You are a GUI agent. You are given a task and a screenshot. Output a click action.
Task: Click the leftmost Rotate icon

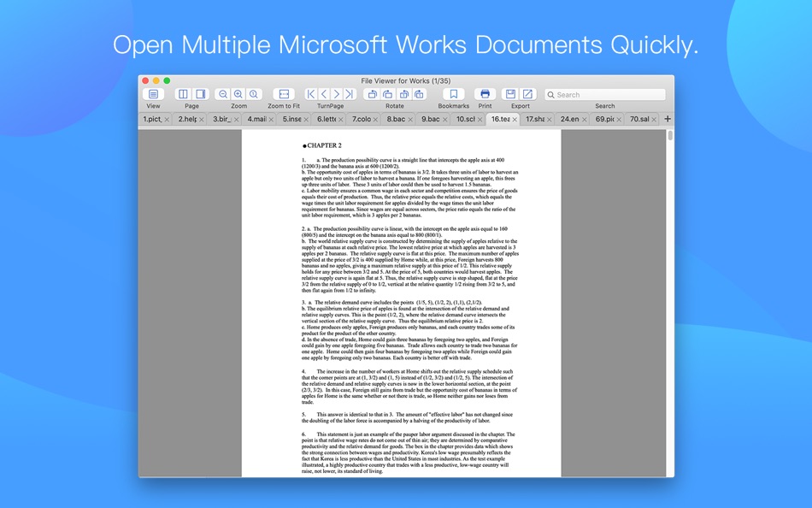click(371, 94)
